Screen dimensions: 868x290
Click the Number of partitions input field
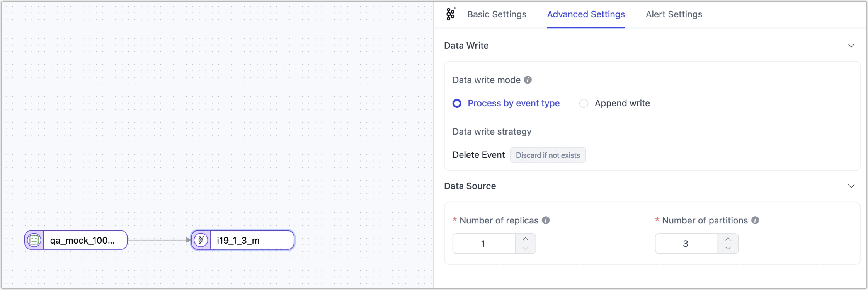(x=686, y=243)
